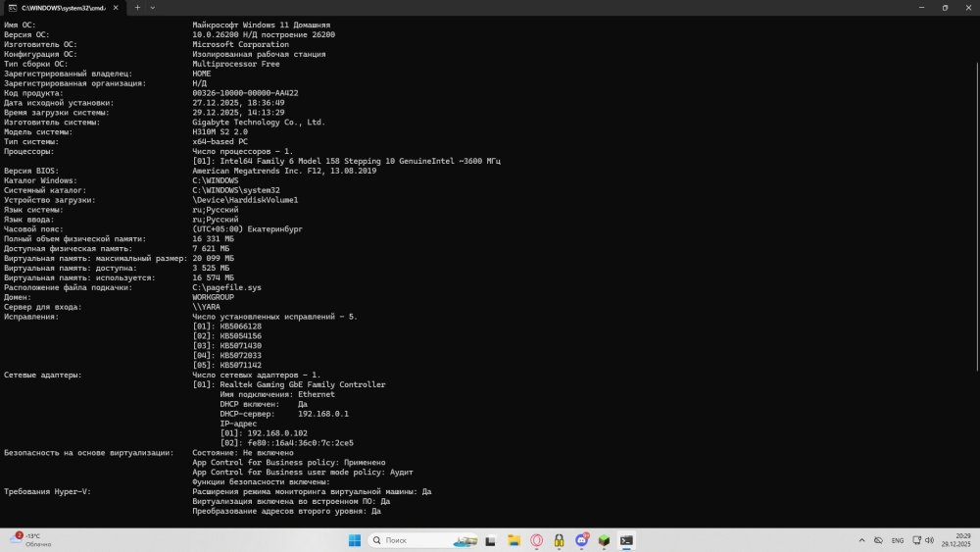Click the IPv6 address 'fe80::16a4:36c0:7c:2ce5'
This screenshot has height=552, width=980.
(x=301, y=443)
